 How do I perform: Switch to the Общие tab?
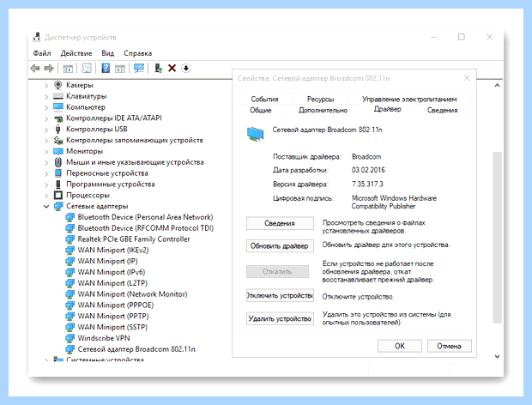click(x=261, y=110)
